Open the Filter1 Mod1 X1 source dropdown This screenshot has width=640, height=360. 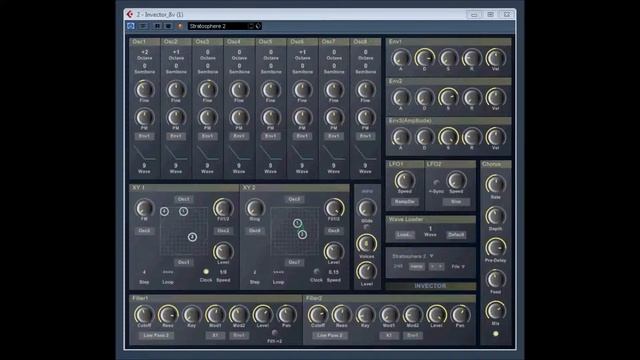[215, 336]
